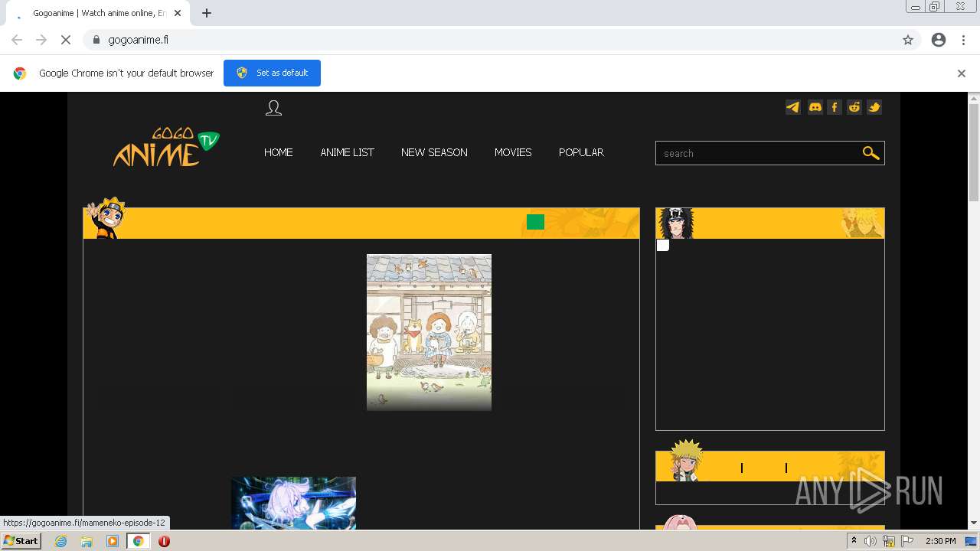Open new browser tab
This screenshot has width=980, height=551.
[207, 13]
